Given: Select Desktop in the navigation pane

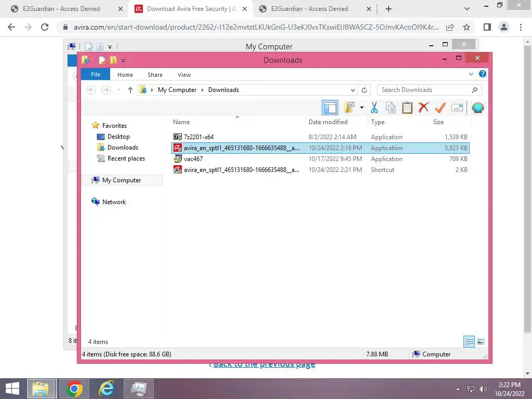Looking at the screenshot, I should 118,137.
